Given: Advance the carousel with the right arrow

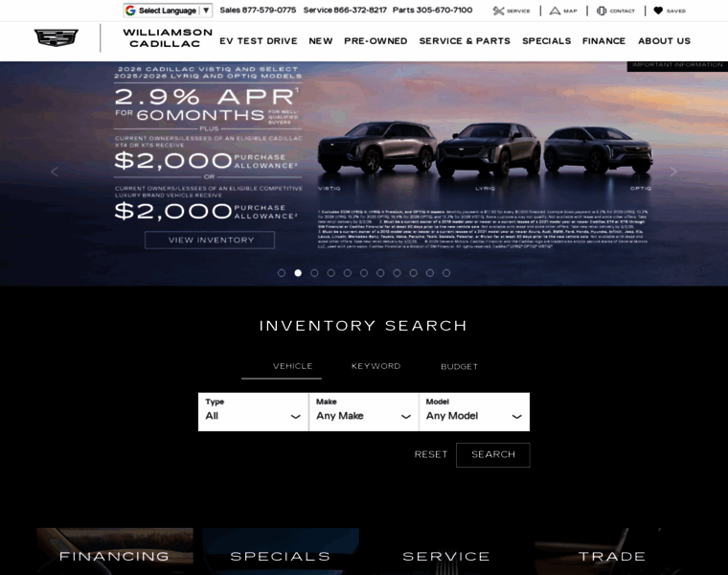Looking at the screenshot, I should click(x=673, y=172).
